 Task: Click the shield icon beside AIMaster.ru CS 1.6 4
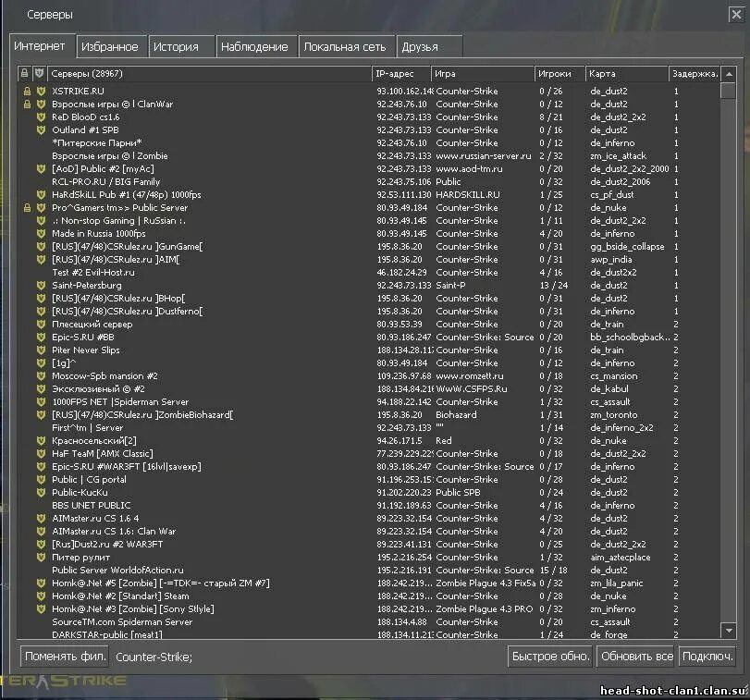tap(41, 518)
